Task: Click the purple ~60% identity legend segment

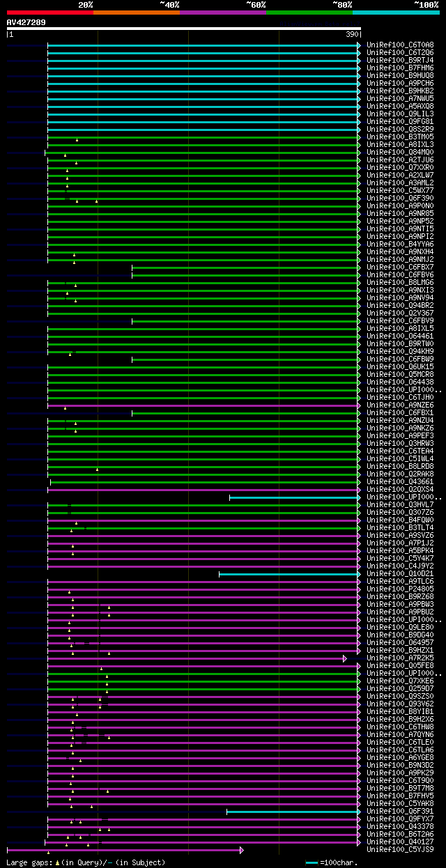Action: [223, 13]
